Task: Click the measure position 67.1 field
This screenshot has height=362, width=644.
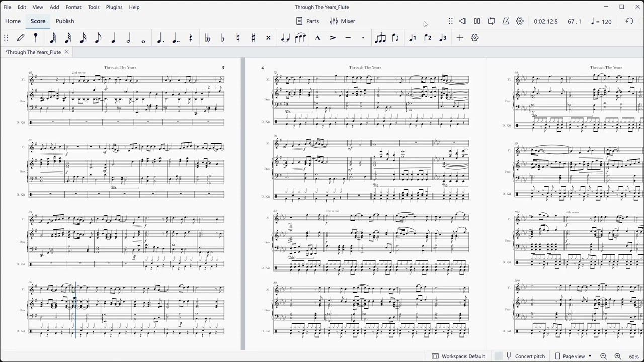Action: [x=574, y=22]
